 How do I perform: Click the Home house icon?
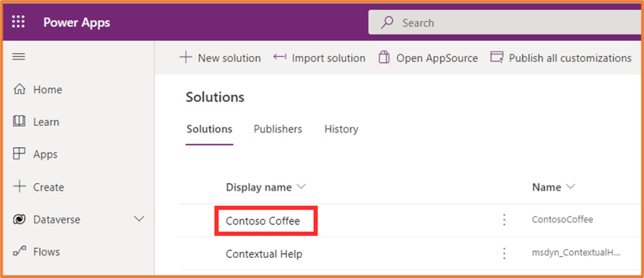[20, 90]
